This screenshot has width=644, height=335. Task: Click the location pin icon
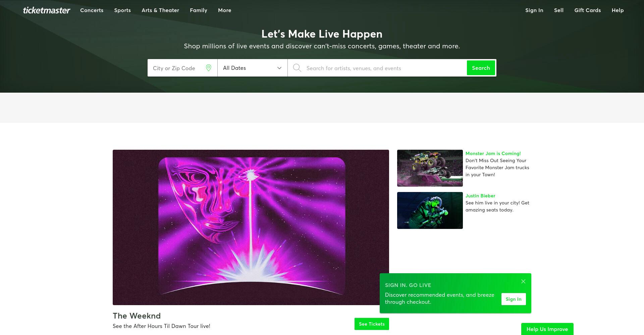click(x=209, y=68)
